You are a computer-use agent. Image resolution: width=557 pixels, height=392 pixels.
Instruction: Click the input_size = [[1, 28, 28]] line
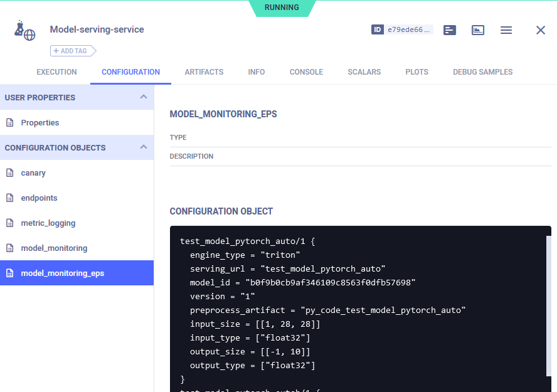[255, 324]
